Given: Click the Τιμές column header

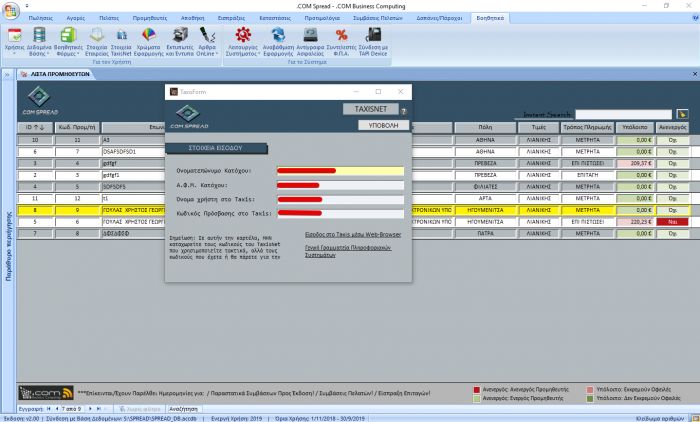Looking at the screenshot, I should [x=538, y=127].
